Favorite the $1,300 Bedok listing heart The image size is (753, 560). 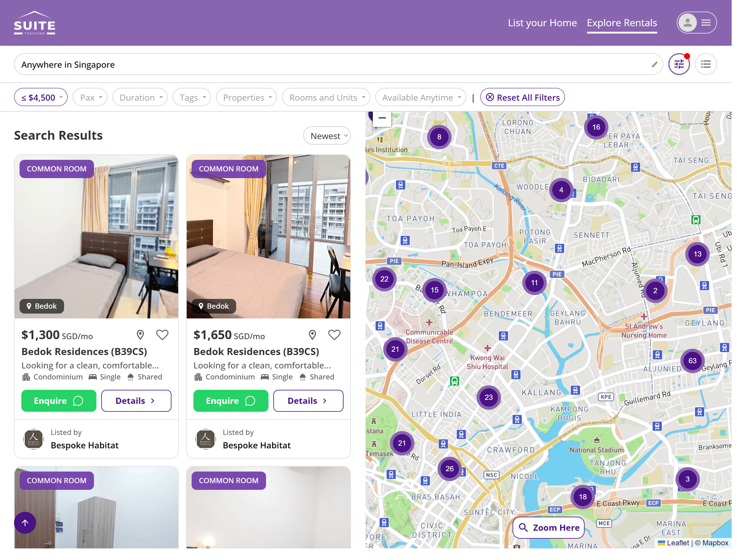tap(162, 335)
